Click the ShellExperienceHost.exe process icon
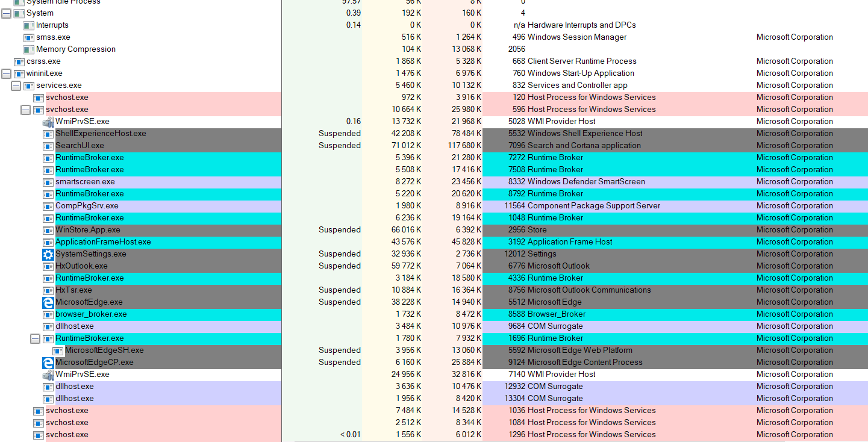868x442 pixels. (x=48, y=134)
